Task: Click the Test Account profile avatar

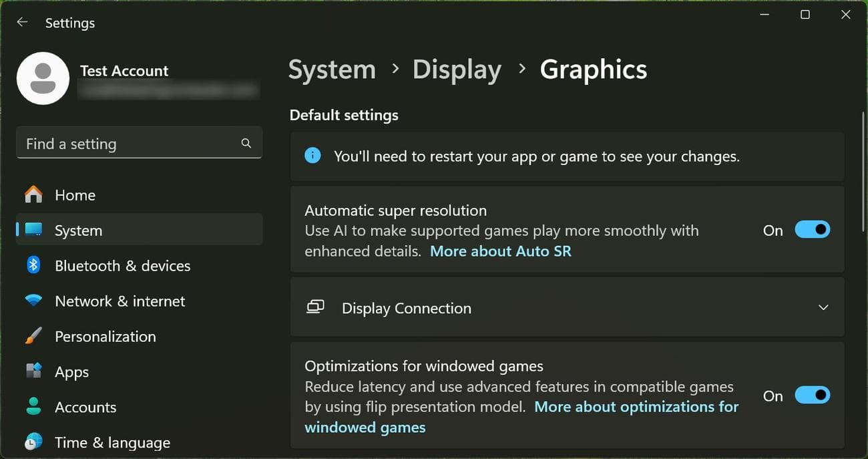Action: [x=43, y=78]
